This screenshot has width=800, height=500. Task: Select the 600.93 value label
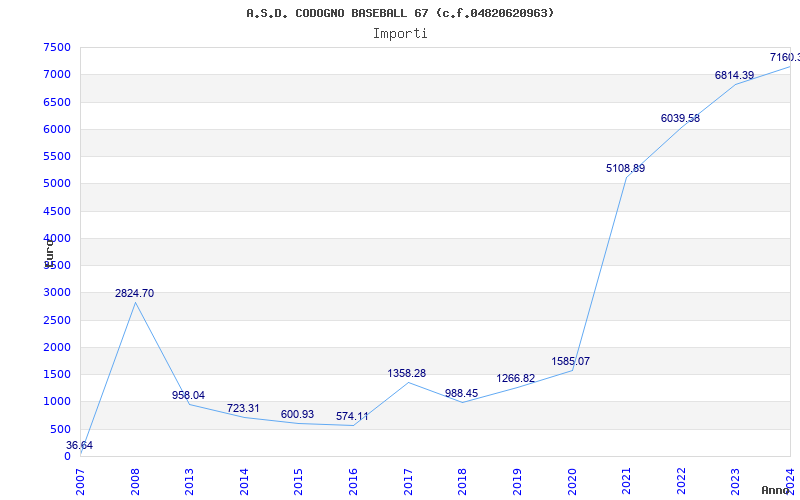[x=297, y=414]
